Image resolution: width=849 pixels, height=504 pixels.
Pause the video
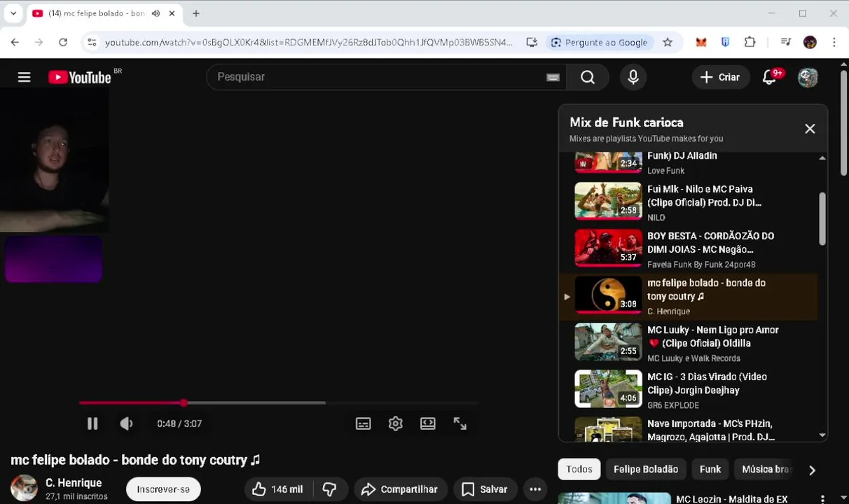tap(92, 423)
